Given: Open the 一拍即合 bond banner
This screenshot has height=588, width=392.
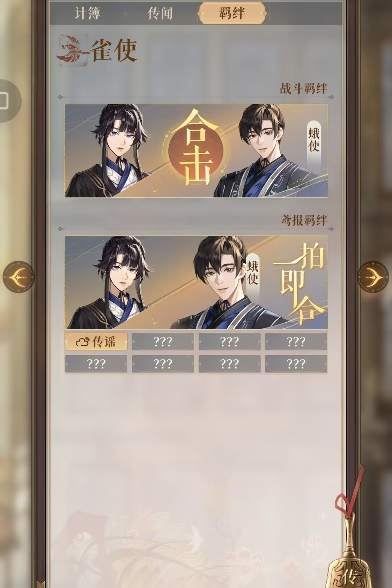Looking at the screenshot, I should click(196, 283).
